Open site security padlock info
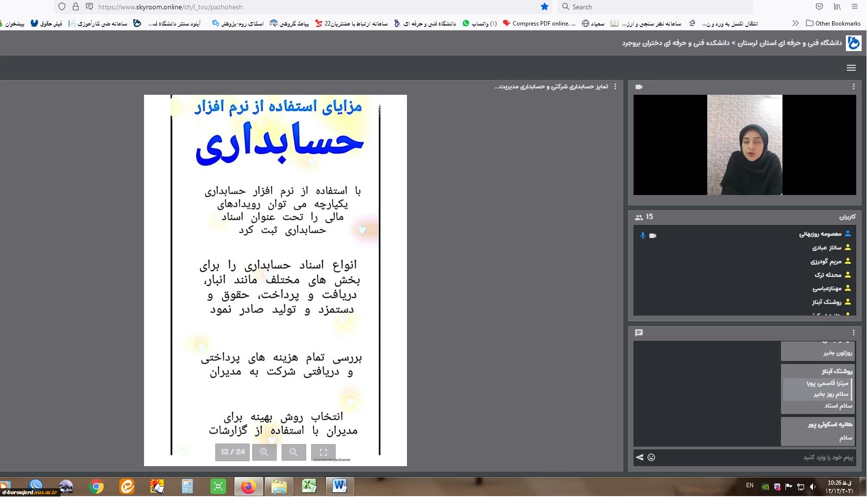The height and width of the screenshot is (501, 868). click(76, 7)
